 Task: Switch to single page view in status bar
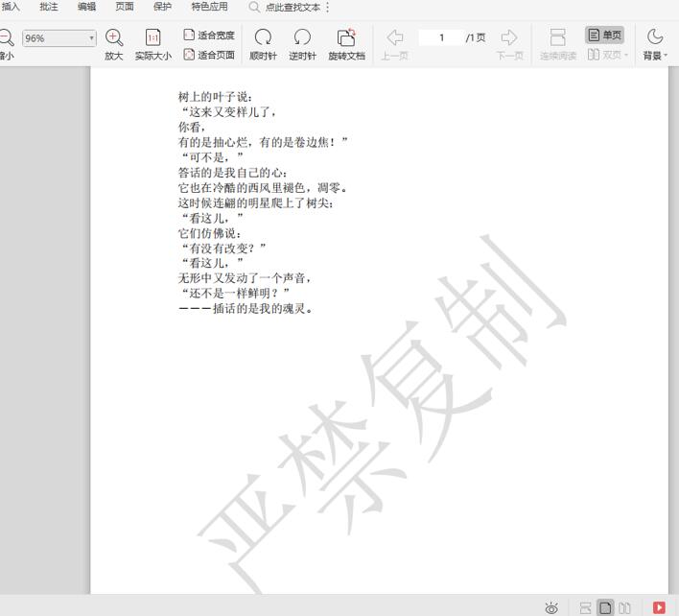coord(605,607)
